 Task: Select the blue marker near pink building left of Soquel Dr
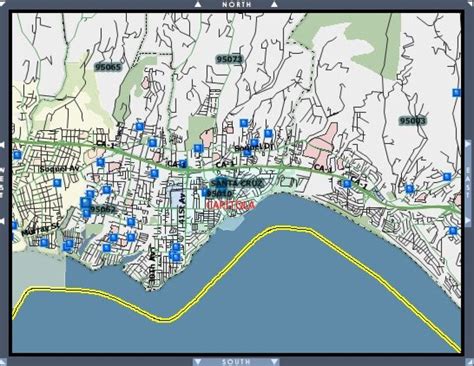pyautogui.click(x=198, y=148)
